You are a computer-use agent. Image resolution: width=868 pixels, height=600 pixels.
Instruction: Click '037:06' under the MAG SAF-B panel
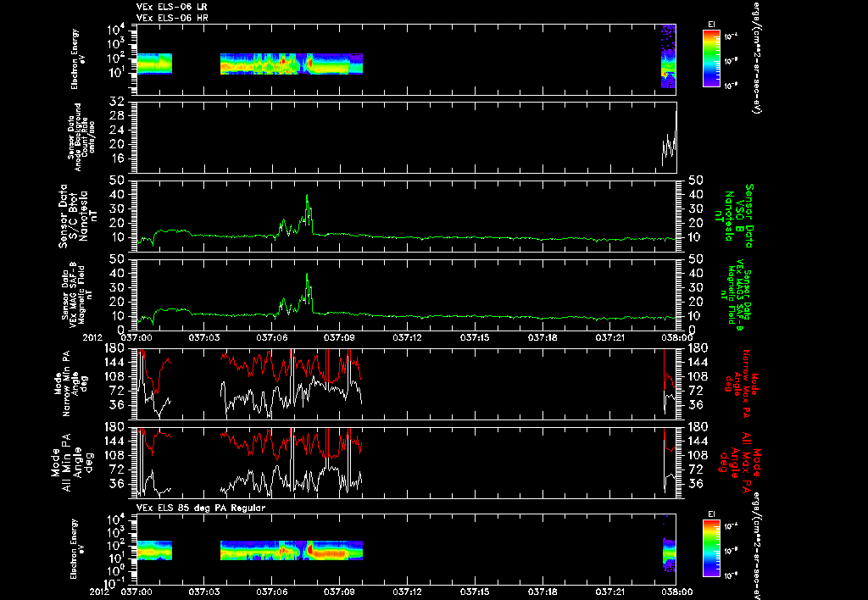coord(272,337)
